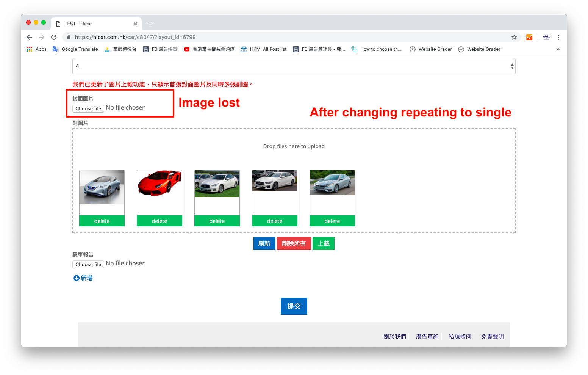Image resolution: width=588 pixels, height=375 pixels.
Task: Click the orange chart extension icon
Action: click(529, 37)
